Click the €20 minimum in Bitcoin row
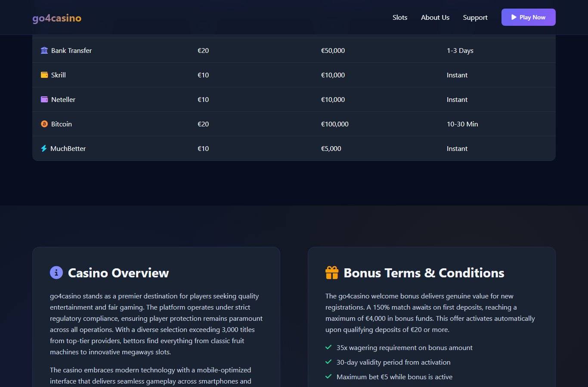 (x=203, y=124)
